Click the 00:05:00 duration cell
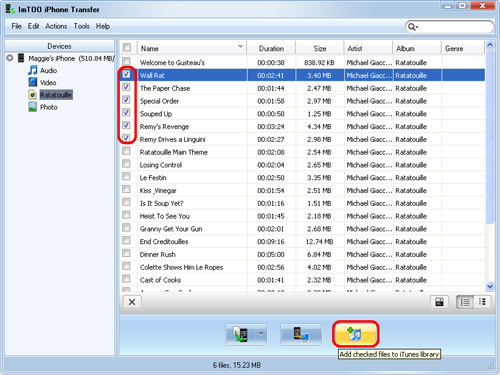The image size is (500, 375). point(271,255)
